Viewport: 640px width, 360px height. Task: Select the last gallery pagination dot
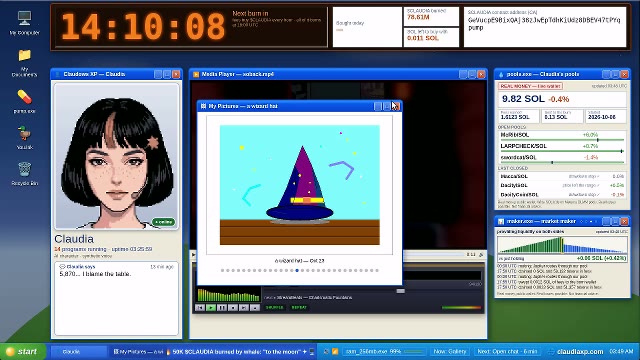(377, 270)
